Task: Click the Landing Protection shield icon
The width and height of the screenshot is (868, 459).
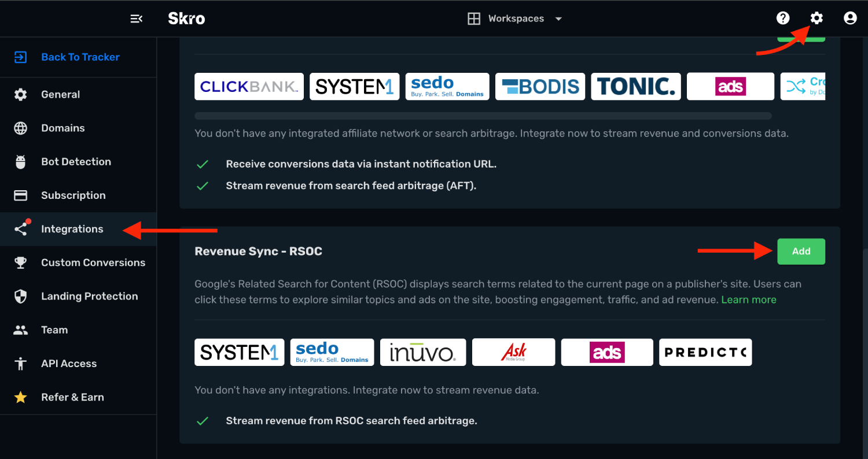Action: coord(21,297)
